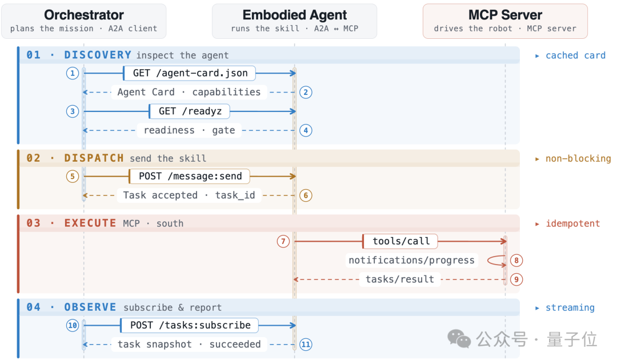The width and height of the screenshot is (617, 364).
Task: Select the step 11 circled number
Action: click(306, 345)
